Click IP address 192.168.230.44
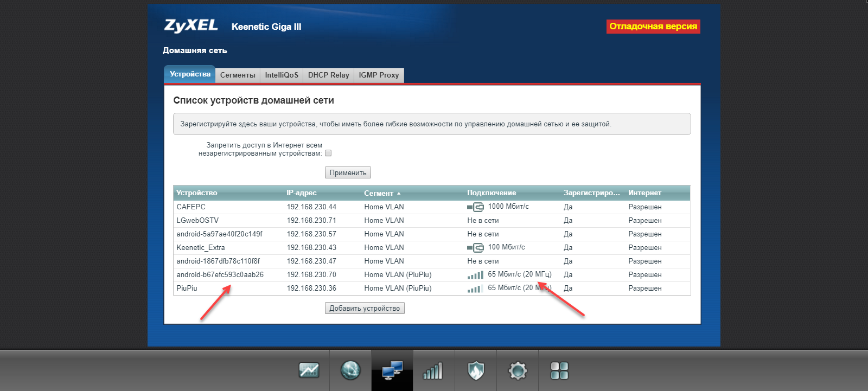Viewport: 868px width, 391px height. tap(311, 207)
